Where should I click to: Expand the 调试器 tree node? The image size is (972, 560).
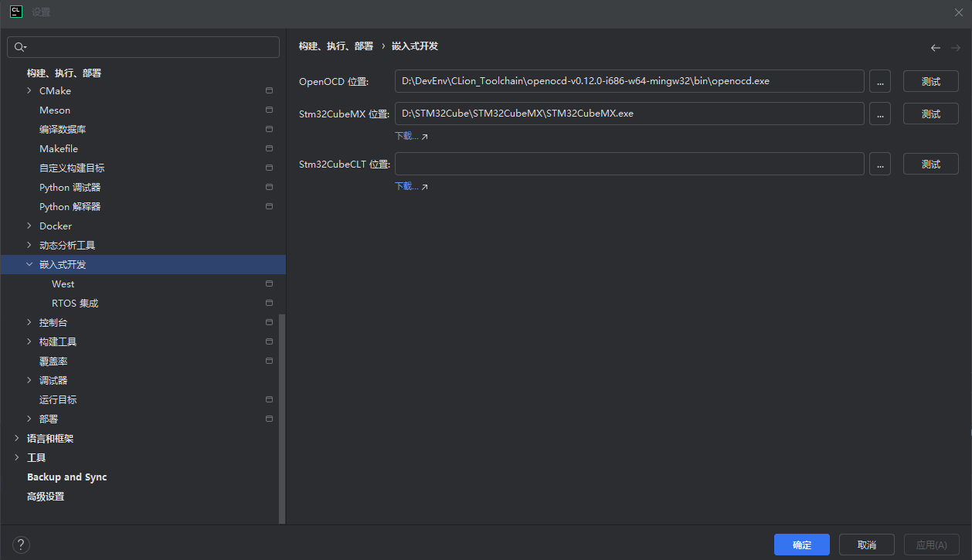29,380
